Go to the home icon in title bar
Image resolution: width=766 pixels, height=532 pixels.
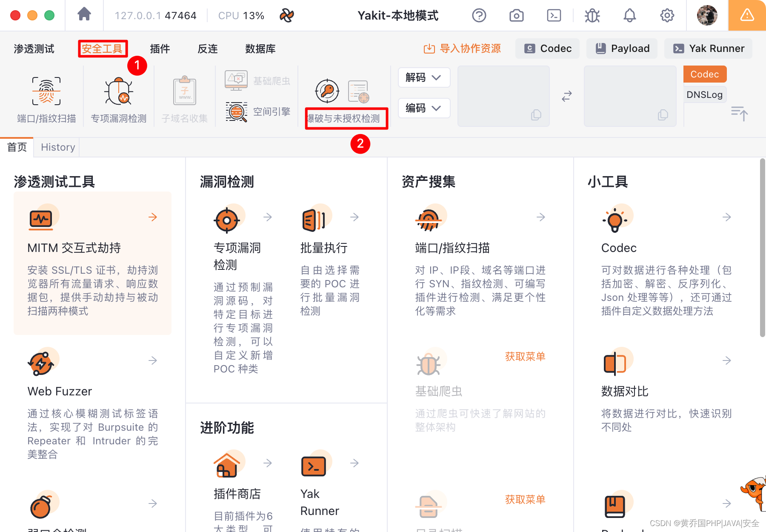pyautogui.click(x=84, y=14)
